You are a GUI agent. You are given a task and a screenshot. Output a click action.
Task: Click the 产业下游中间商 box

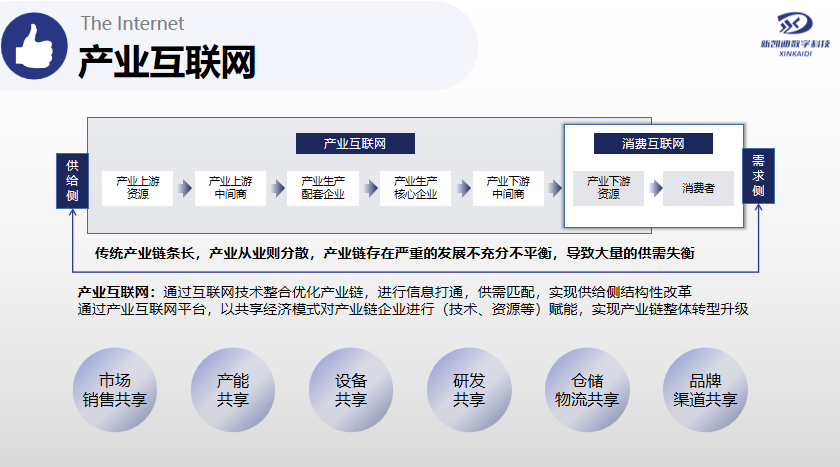(508, 188)
